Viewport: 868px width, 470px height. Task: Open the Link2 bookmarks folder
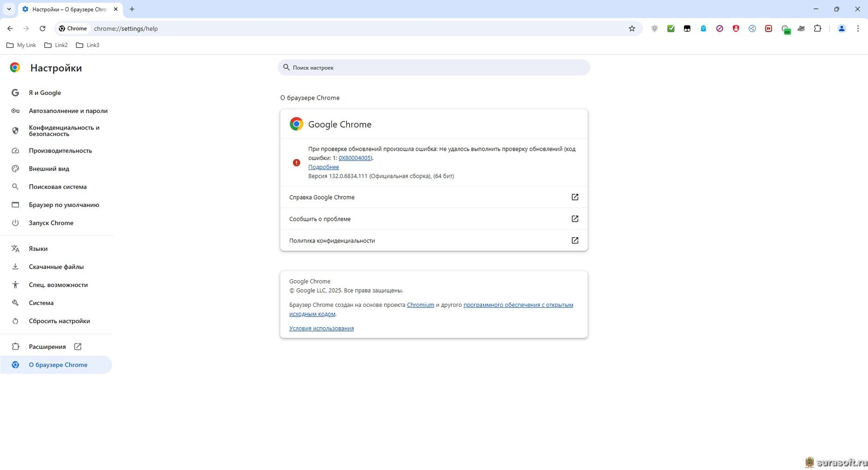click(56, 45)
